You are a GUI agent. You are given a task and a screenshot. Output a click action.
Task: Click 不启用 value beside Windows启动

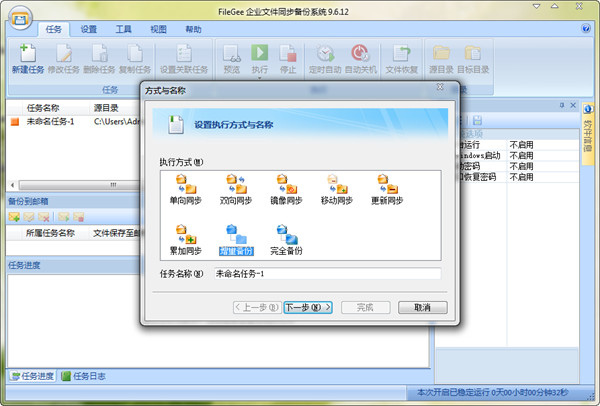(521, 155)
